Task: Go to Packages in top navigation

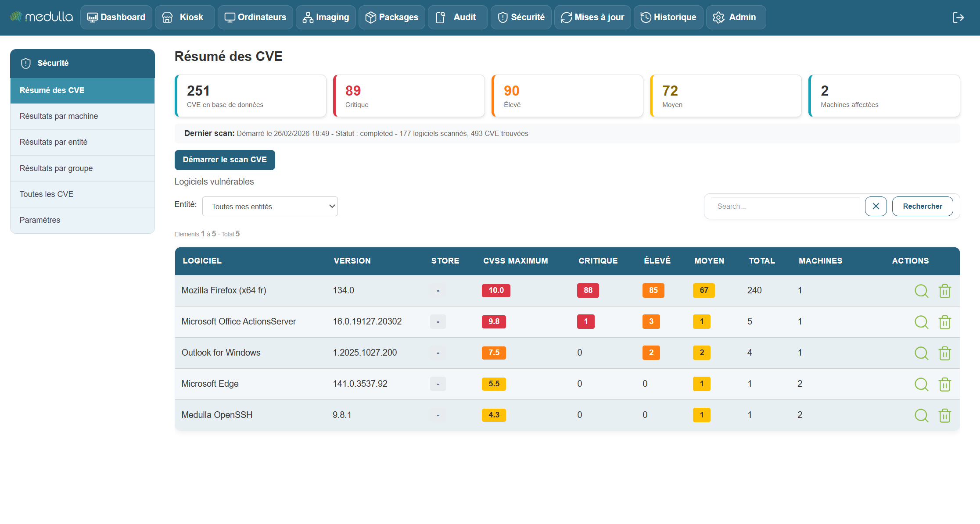Action: tap(391, 17)
